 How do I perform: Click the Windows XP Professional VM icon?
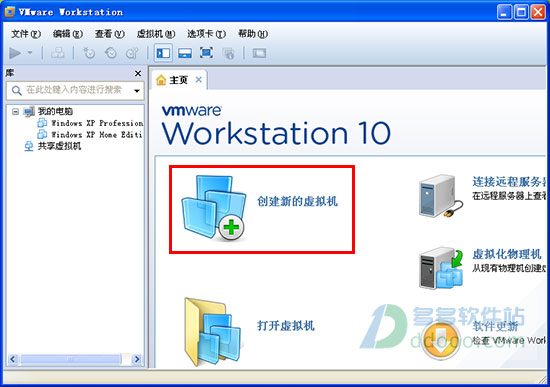(x=42, y=123)
